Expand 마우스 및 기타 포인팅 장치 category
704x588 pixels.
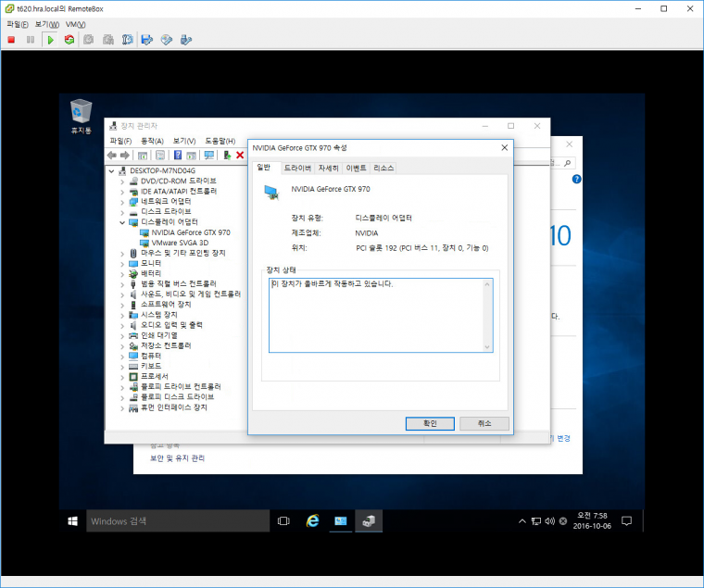click(122, 254)
